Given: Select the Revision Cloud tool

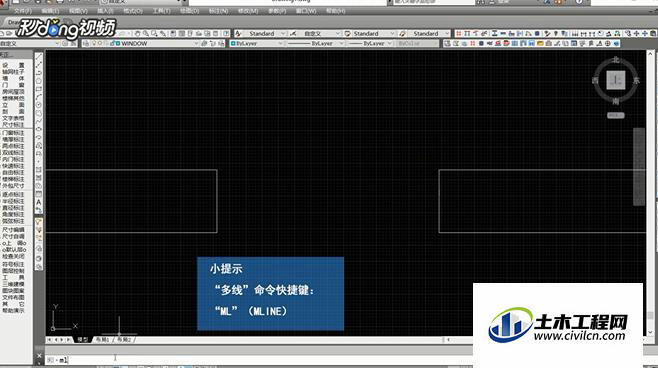Looking at the screenshot, I should (39, 113).
